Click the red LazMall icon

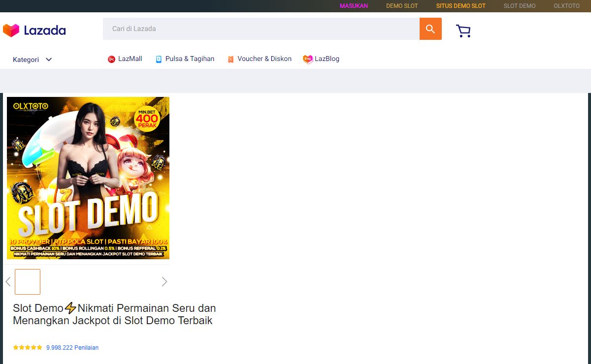pyautogui.click(x=111, y=60)
